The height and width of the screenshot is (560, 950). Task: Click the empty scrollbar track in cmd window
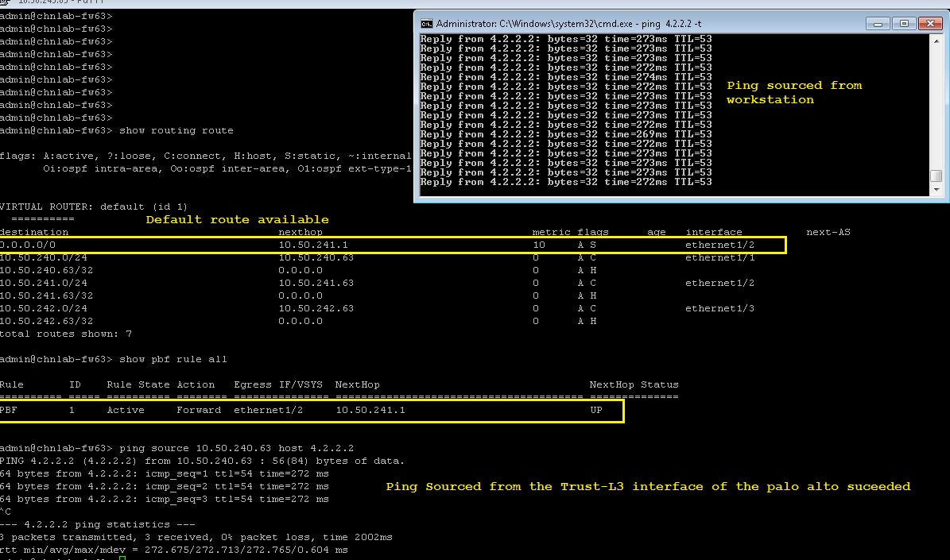click(936, 103)
